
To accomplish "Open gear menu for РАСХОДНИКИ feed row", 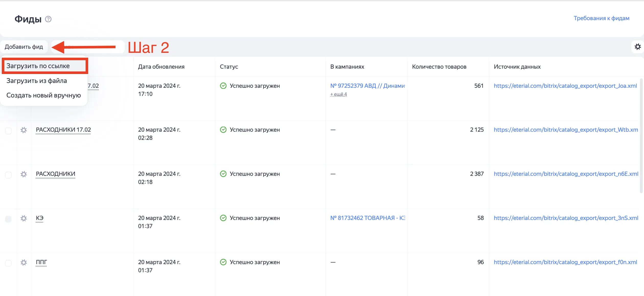I will tap(24, 174).
